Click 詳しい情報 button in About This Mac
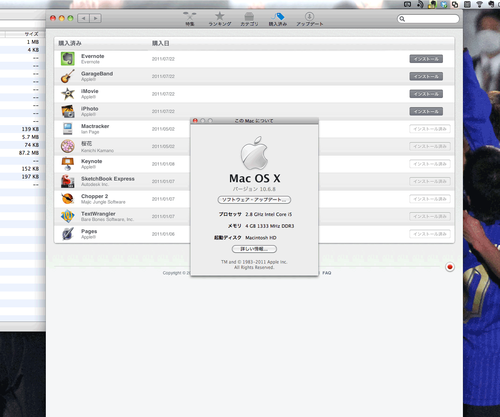This screenshot has height=417, width=500. [254, 249]
